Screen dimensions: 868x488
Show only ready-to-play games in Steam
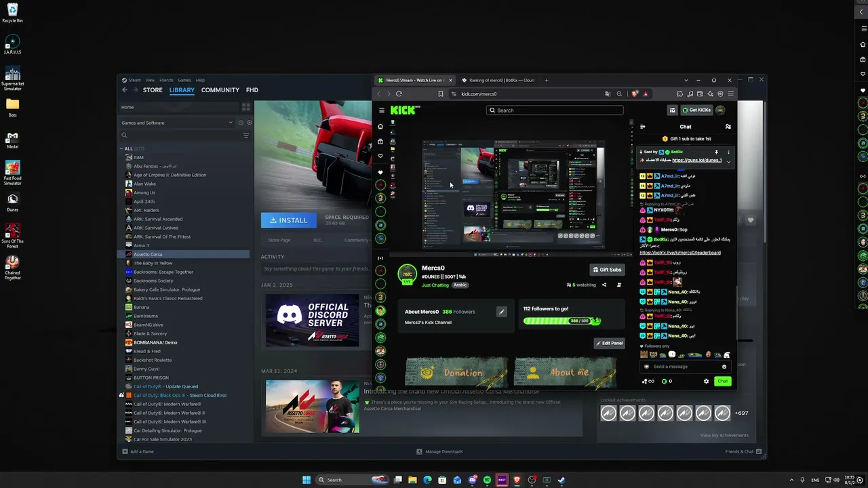(249, 123)
